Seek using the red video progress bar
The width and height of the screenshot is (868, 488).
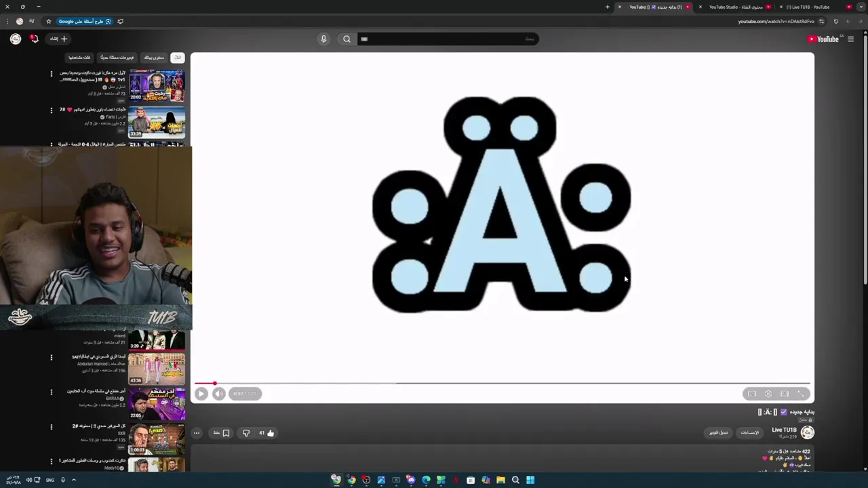click(502, 384)
